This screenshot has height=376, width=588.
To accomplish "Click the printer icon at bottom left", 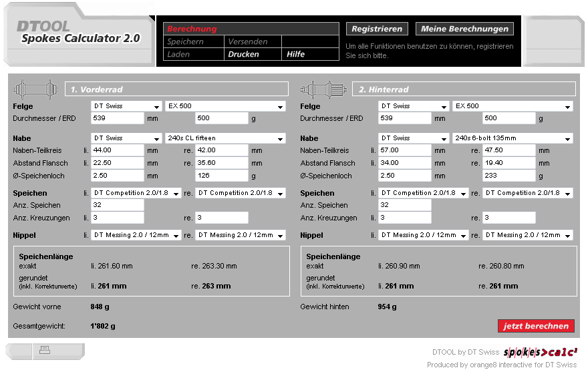I will click(45, 350).
